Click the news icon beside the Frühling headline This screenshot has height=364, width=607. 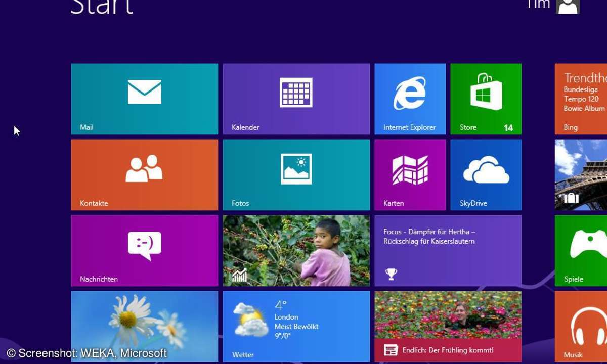[391, 350]
